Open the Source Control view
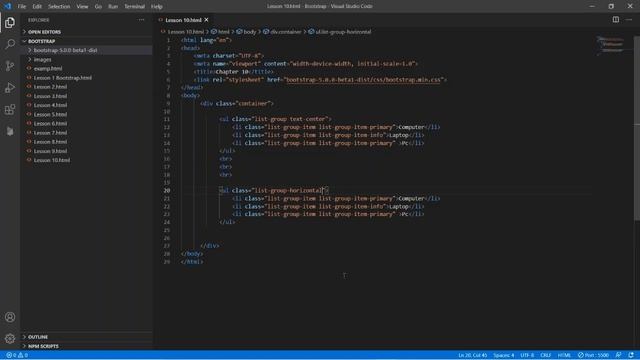 [x=10, y=66]
